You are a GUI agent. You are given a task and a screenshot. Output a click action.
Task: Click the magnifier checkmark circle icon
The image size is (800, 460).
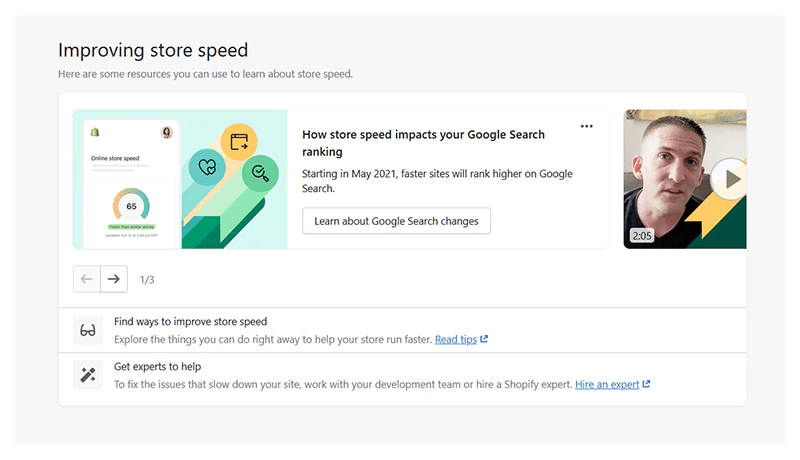(260, 172)
